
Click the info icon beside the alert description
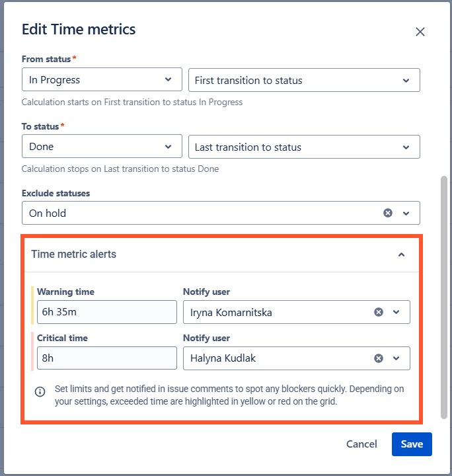(40, 391)
